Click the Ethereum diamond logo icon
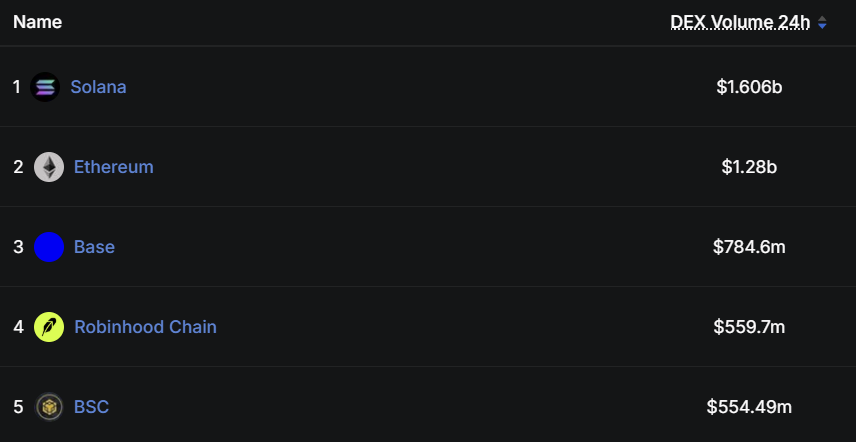This screenshot has width=856, height=442. 49,167
